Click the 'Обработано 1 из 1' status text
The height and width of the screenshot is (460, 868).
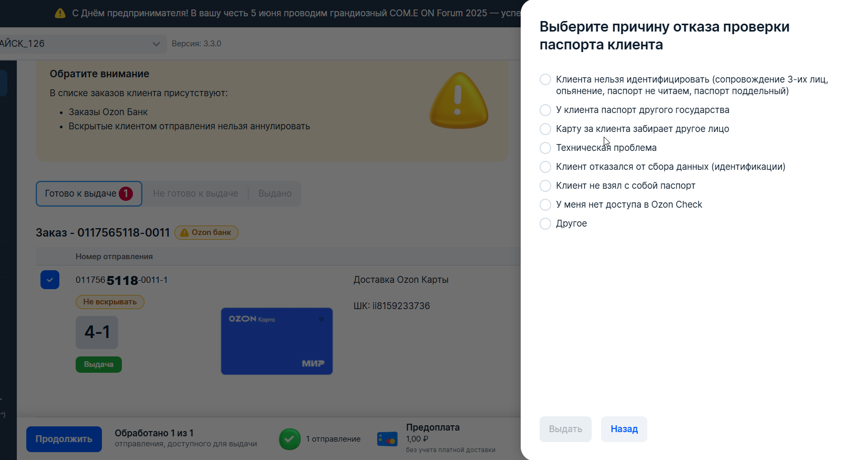click(x=154, y=433)
